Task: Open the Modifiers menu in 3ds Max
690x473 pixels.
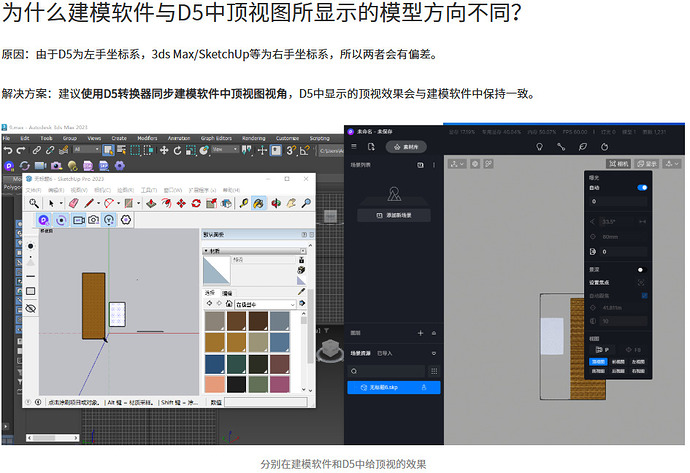Action: click(x=147, y=138)
